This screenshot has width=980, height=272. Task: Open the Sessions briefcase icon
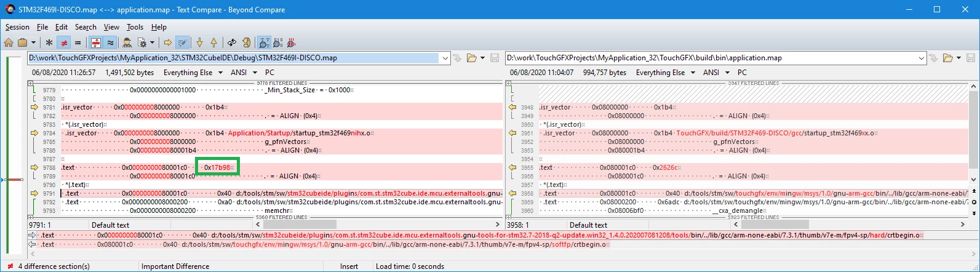(x=23, y=42)
